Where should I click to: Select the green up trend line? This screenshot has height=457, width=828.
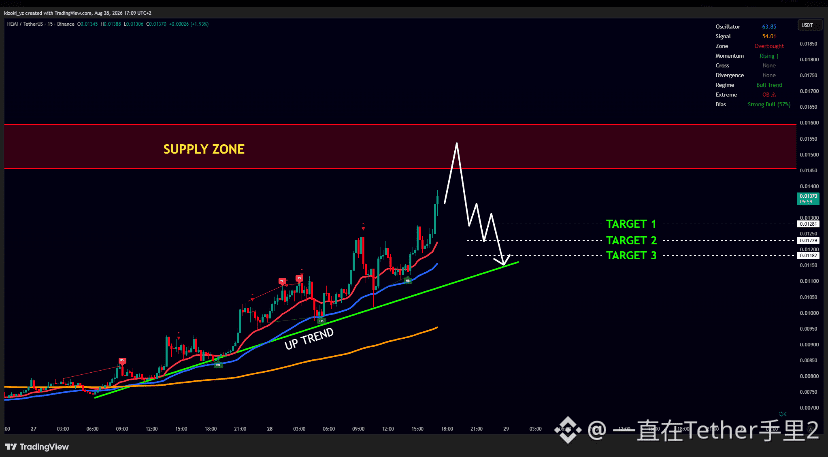point(306,329)
